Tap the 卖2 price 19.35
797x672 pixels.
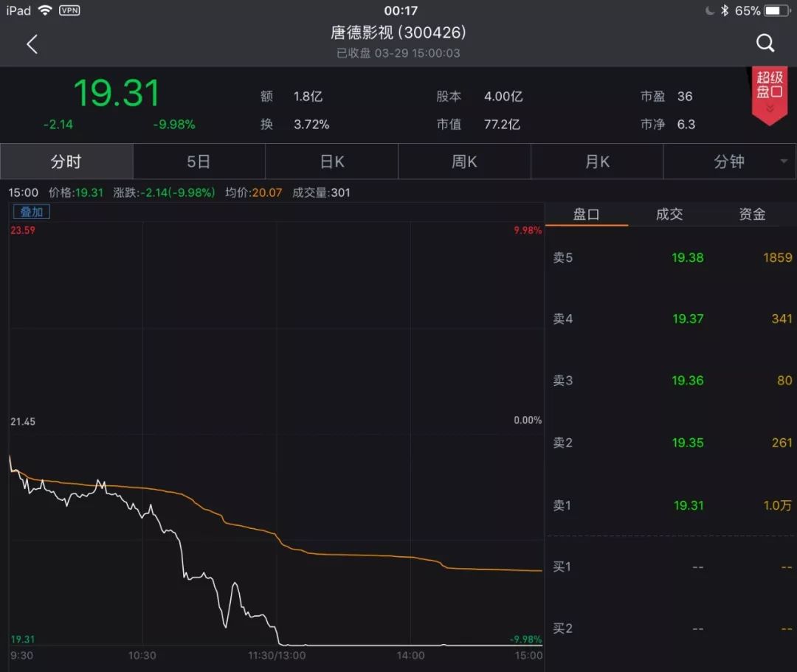pos(688,443)
